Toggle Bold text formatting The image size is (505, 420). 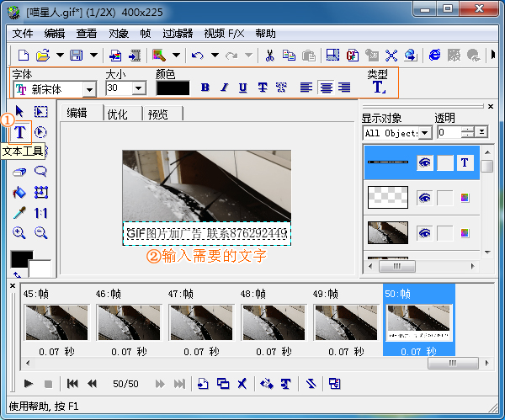pos(205,88)
